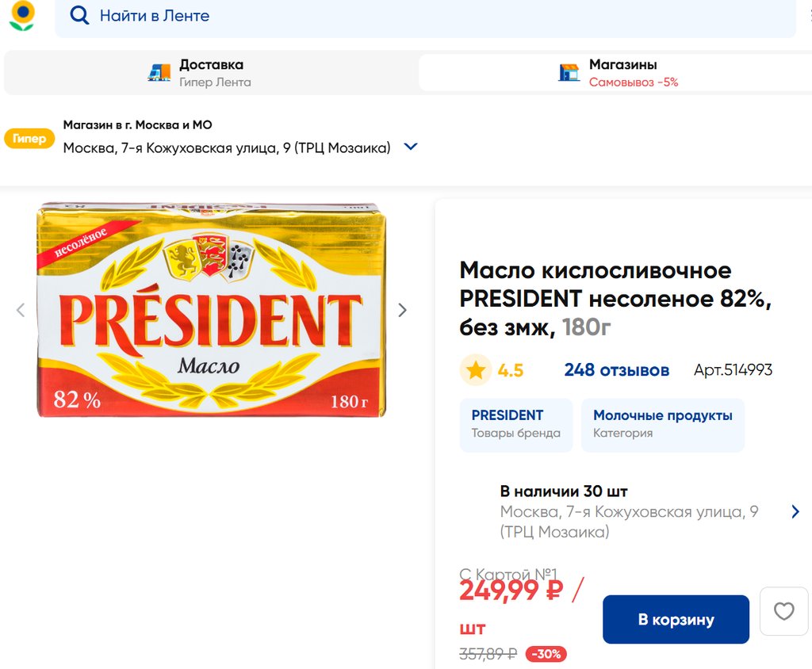Show next product image
Image resolution: width=812 pixels, height=669 pixels.
pyautogui.click(x=402, y=310)
